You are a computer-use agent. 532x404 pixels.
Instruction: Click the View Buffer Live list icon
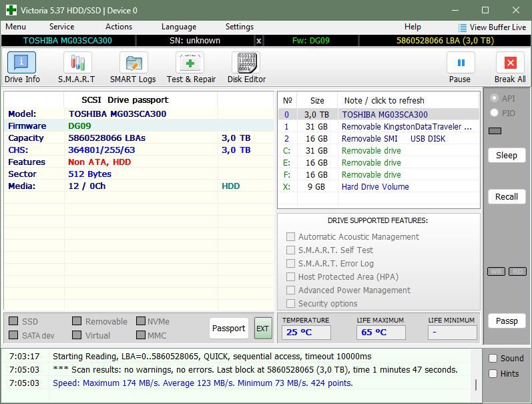(x=462, y=27)
